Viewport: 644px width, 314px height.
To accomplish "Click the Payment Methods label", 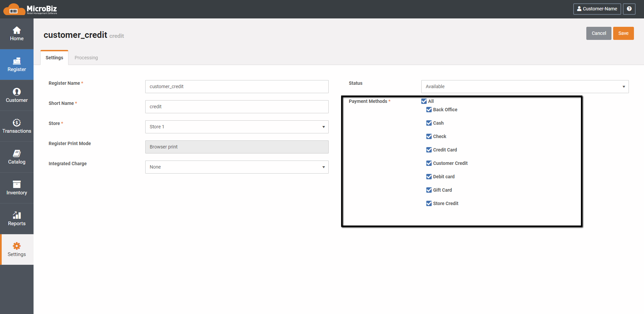I will click(x=368, y=101).
